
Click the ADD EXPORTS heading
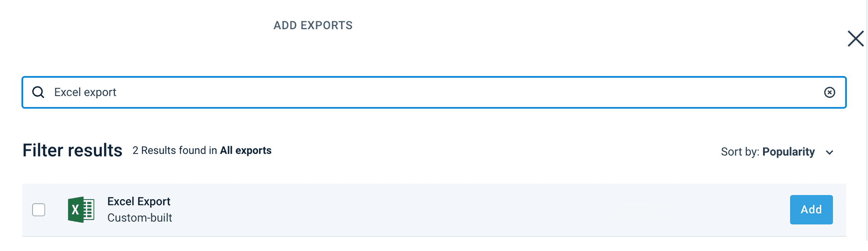click(x=313, y=26)
